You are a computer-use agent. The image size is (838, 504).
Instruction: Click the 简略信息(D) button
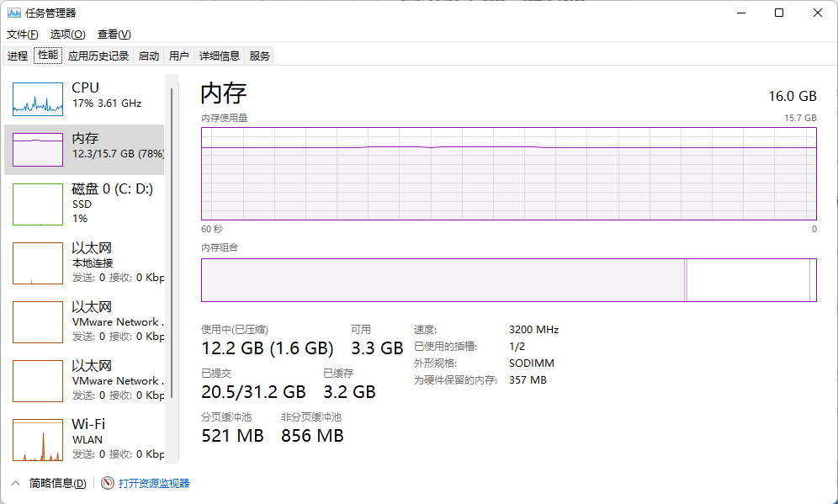click(57, 483)
